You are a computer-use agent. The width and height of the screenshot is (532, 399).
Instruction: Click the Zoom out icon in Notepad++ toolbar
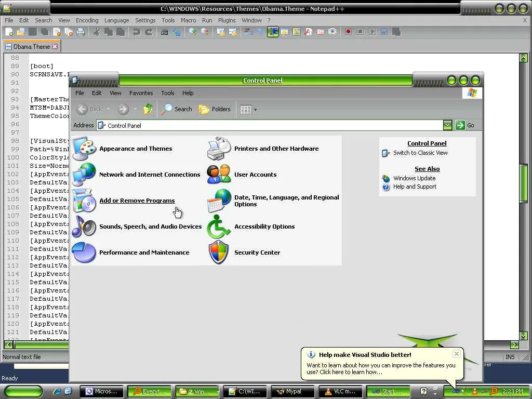pos(205,32)
